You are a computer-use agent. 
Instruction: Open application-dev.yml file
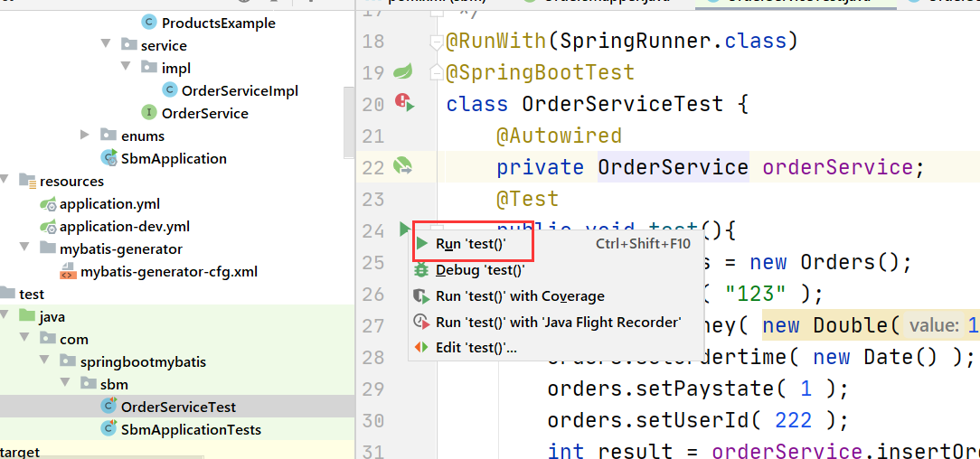click(125, 226)
